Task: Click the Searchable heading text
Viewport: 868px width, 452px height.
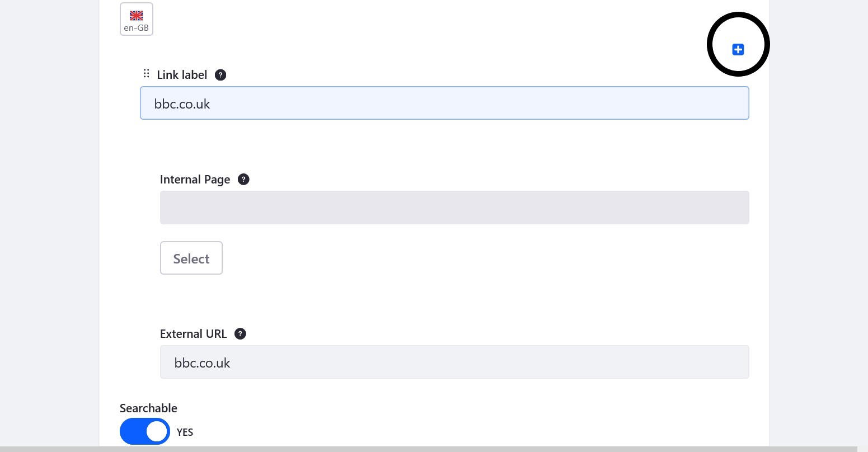Action: [148, 408]
